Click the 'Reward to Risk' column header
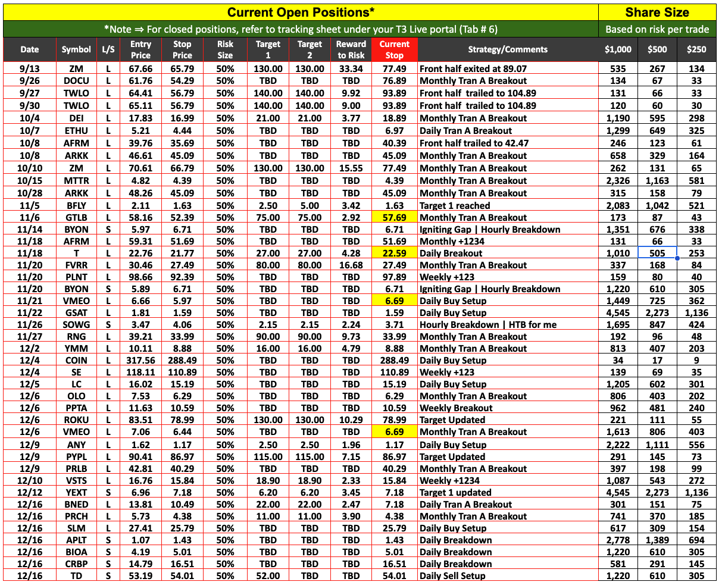722x588 pixels. tap(351, 49)
